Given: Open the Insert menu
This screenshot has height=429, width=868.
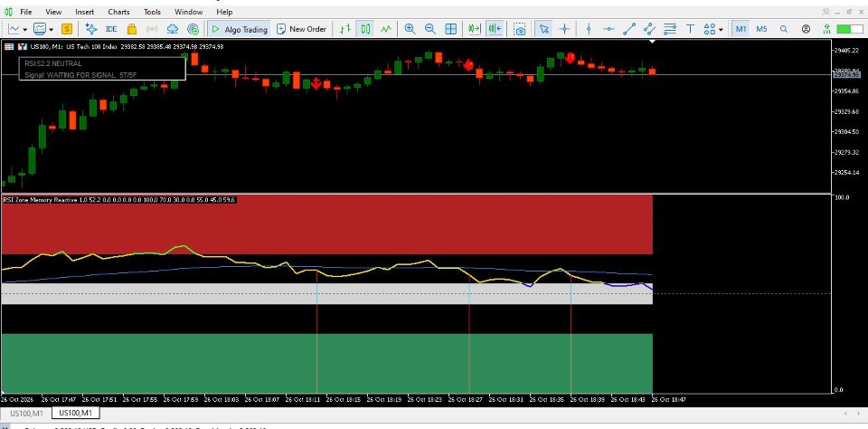Looking at the screenshot, I should [85, 12].
